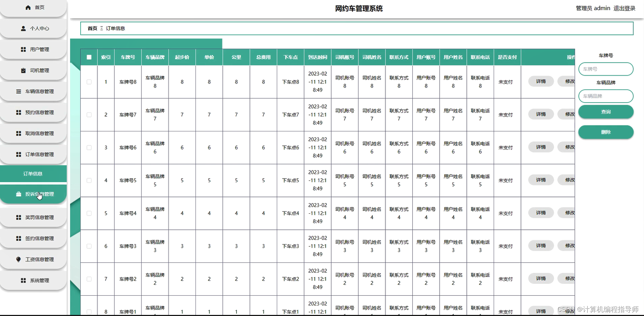Click the grid icon beside 订单信息管理
The image size is (644, 316).
(19, 154)
